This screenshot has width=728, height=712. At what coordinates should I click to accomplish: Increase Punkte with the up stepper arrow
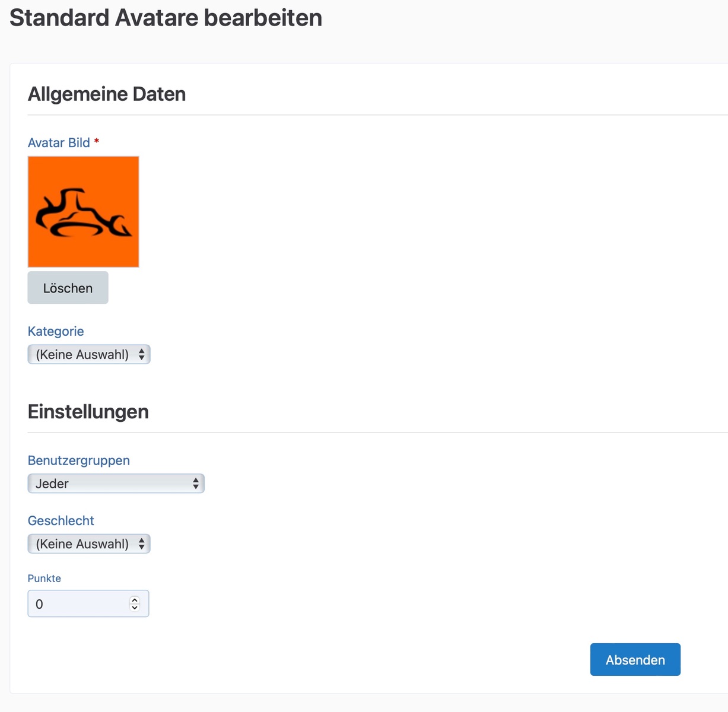coord(135,600)
